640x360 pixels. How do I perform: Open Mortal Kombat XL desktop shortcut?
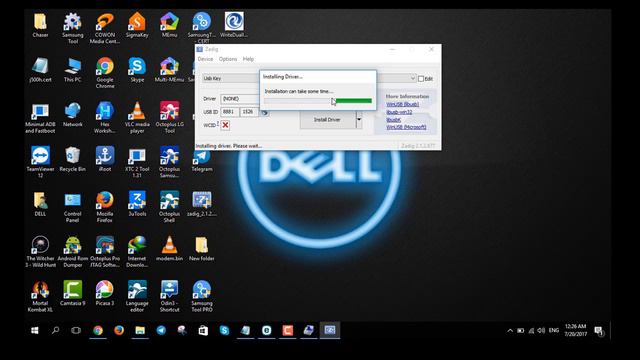[x=40, y=296]
